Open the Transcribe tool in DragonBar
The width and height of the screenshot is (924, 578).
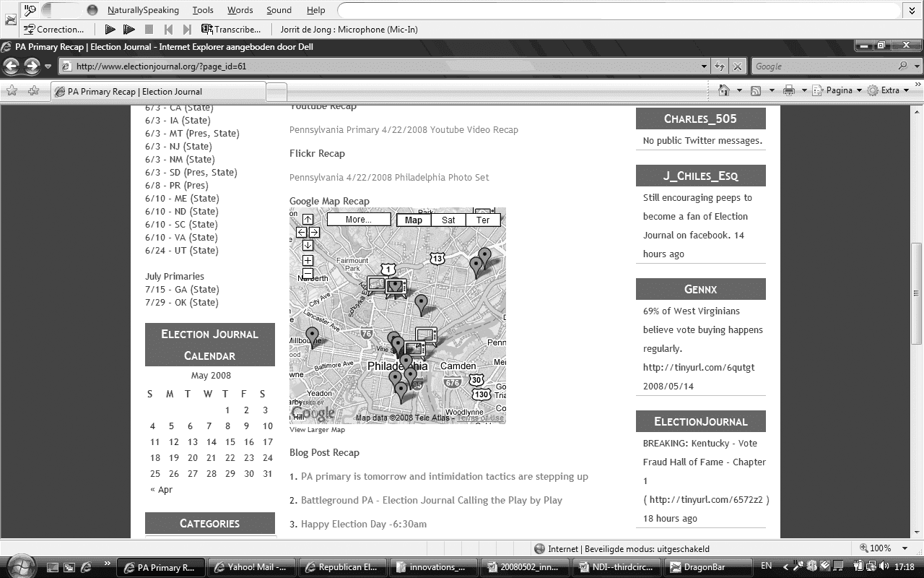pos(231,30)
